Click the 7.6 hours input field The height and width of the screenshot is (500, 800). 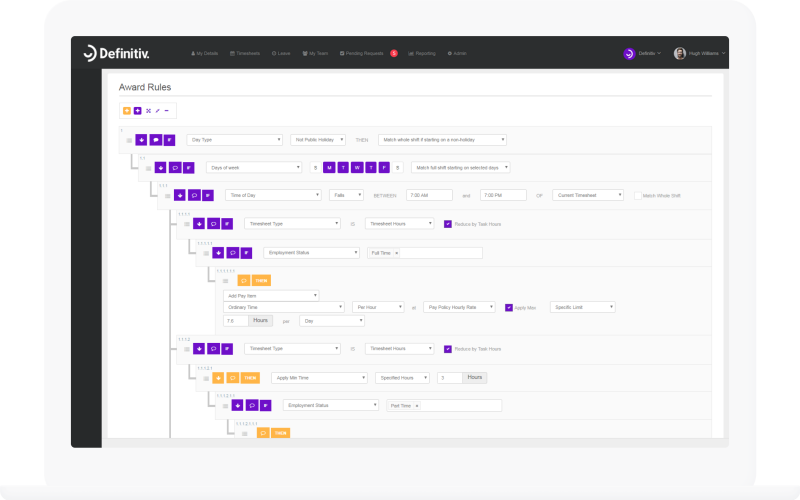[236, 321]
